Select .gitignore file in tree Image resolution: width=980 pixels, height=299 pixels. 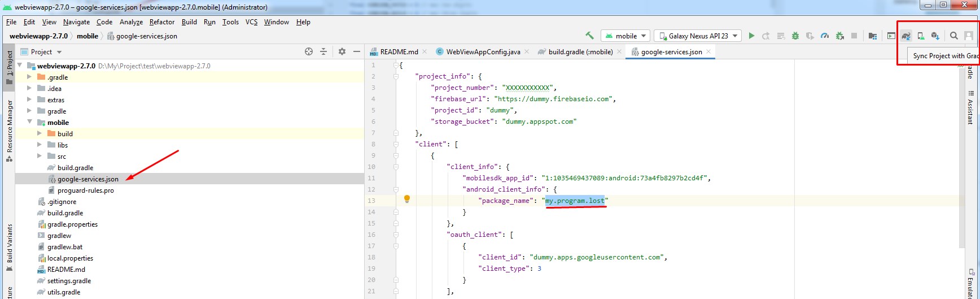coord(62,202)
